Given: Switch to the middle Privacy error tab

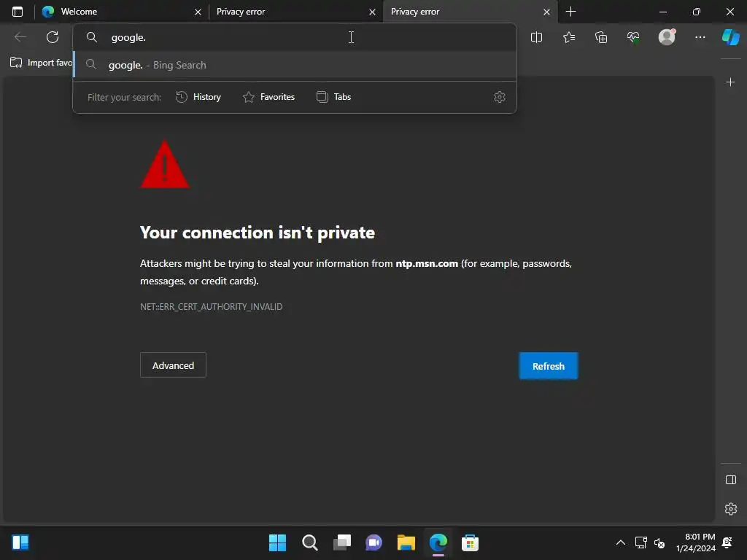Looking at the screenshot, I should (x=295, y=12).
